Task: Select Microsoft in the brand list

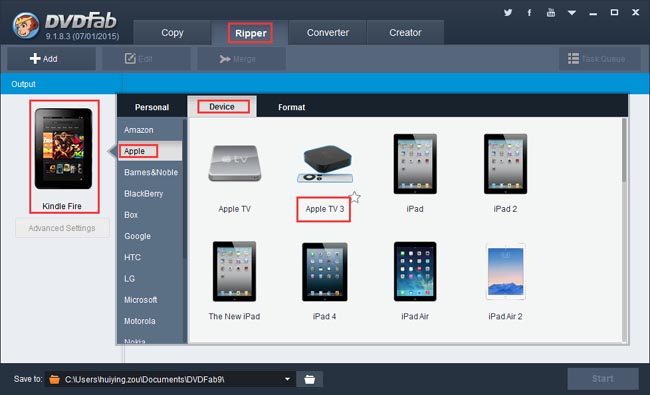Action: pyautogui.click(x=150, y=300)
